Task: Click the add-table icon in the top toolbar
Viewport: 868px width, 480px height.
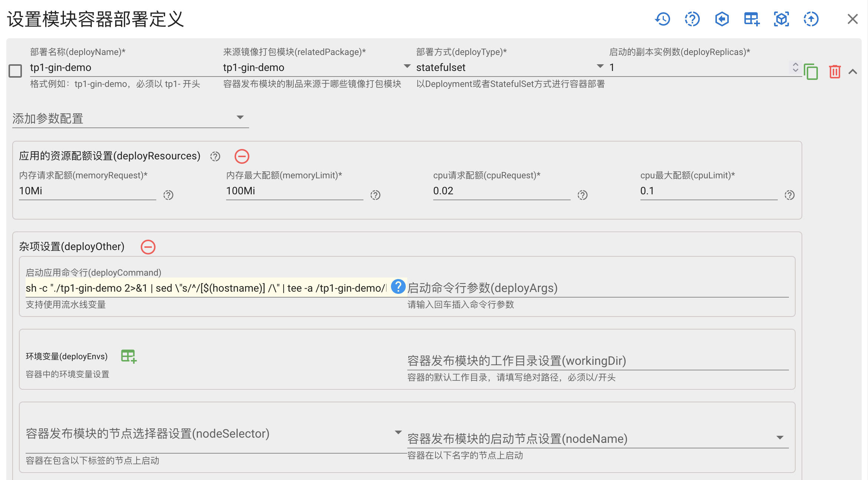Action: (x=751, y=19)
